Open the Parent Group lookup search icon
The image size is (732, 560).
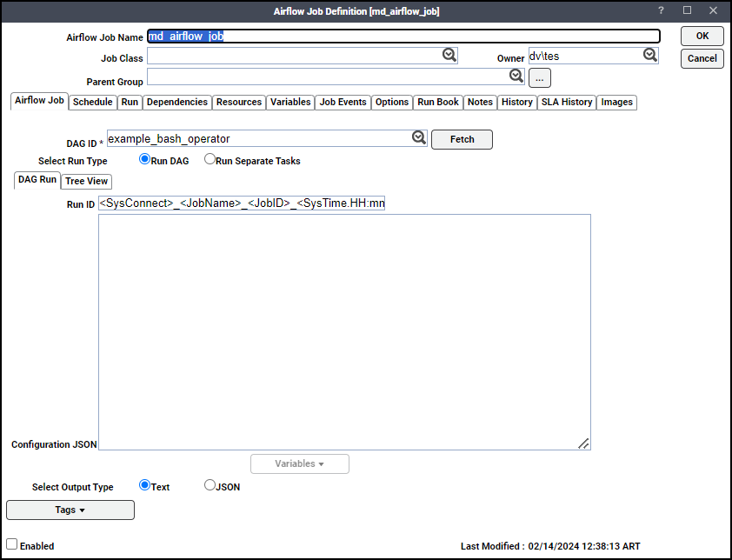(516, 77)
